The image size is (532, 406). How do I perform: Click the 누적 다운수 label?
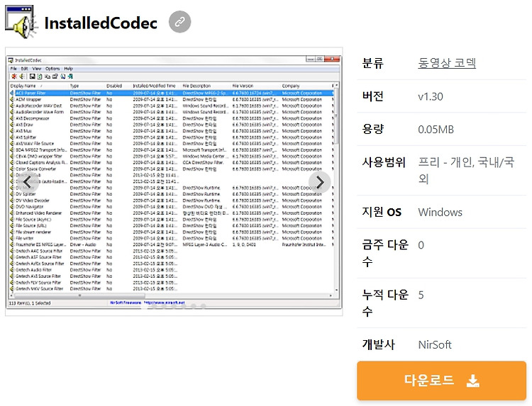pos(385,303)
